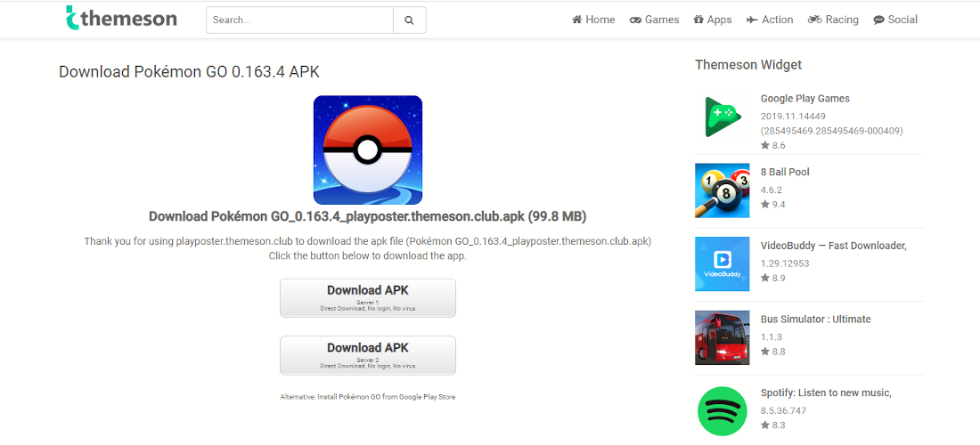Viewport: 980px width, 445px height.
Task: Open Spotify: Listen to new music link
Action: pyautogui.click(x=826, y=393)
